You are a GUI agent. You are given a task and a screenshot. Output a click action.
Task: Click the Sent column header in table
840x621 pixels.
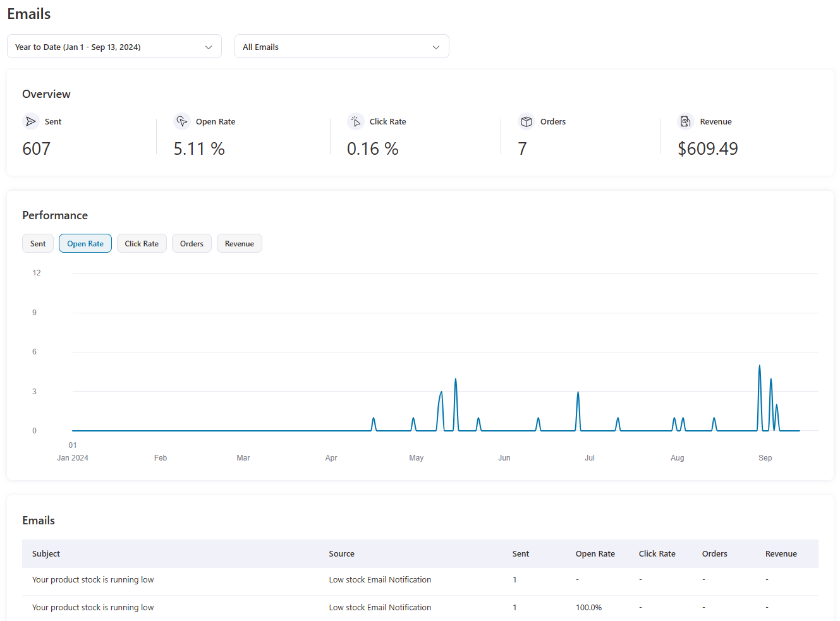point(521,554)
